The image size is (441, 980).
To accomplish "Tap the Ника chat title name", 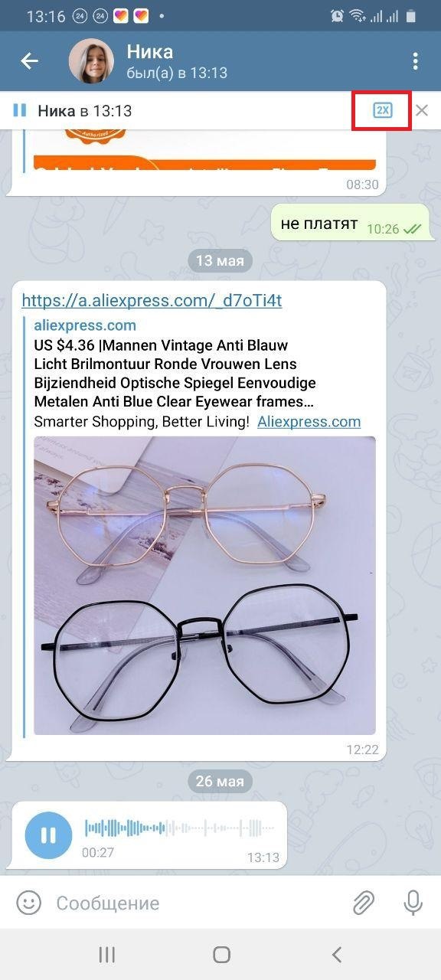I will 150,51.
